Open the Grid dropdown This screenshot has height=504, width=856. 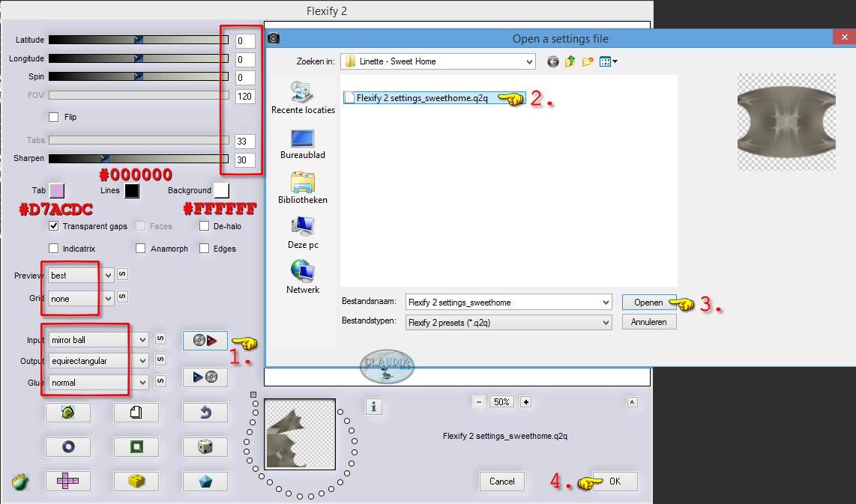(81, 299)
